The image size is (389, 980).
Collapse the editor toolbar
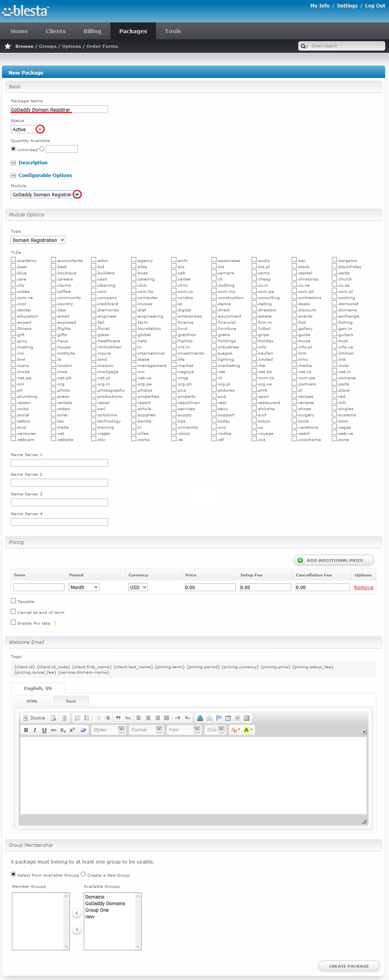pyautogui.click(x=364, y=732)
